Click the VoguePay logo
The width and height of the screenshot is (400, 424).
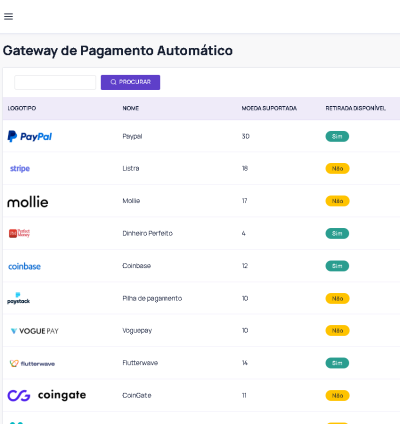coord(35,331)
